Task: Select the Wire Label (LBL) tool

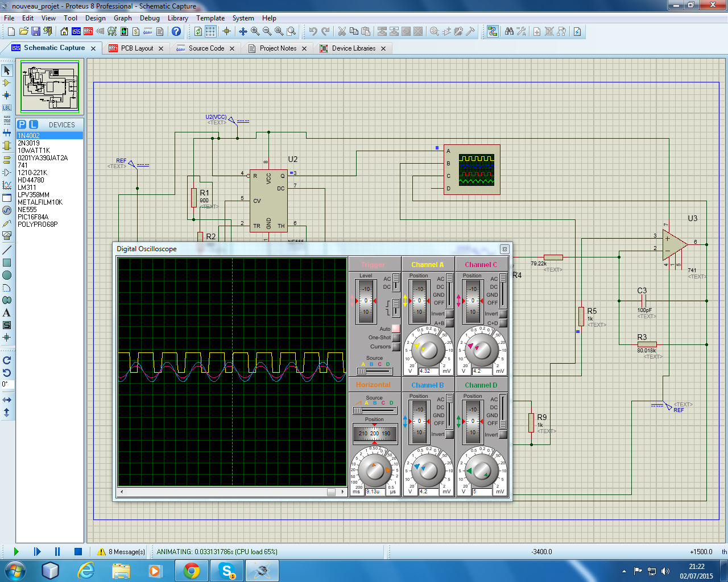Action: [x=7, y=107]
